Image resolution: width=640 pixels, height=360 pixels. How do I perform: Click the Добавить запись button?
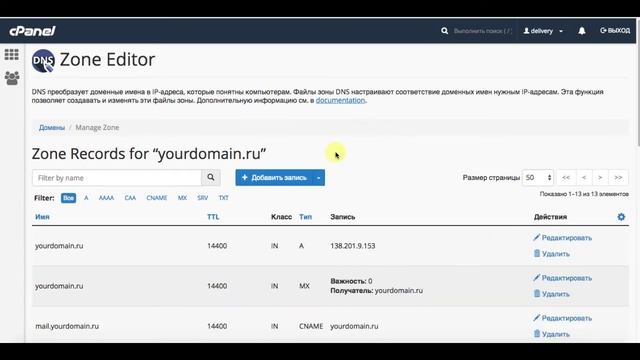coord(274,178)
